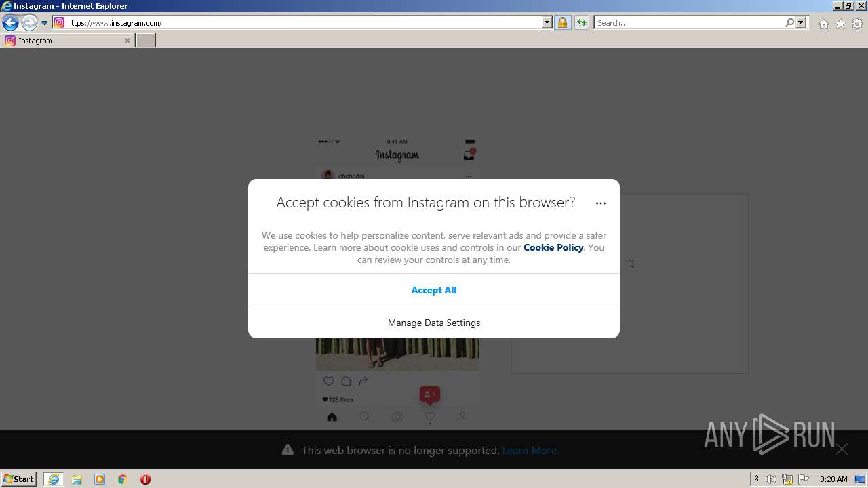This screenshot has height=488, width=868.
Task: Click the inbox icon in phone preview
Action: point(469,155)
